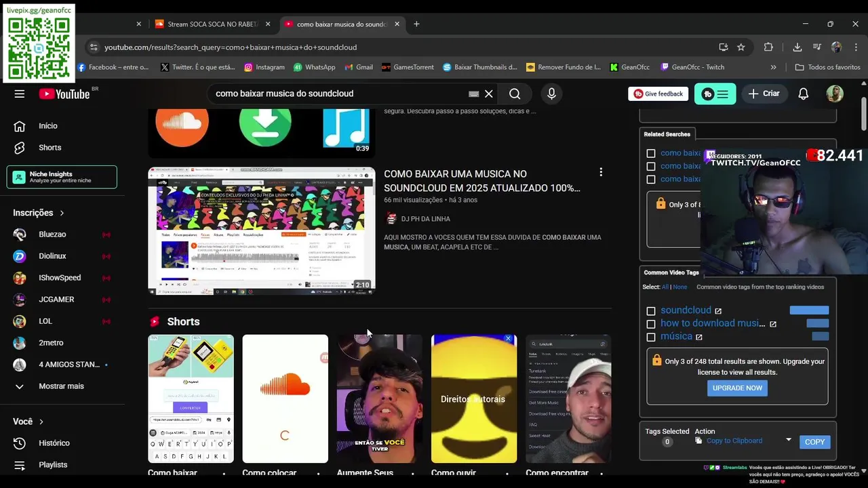This screenshot has width=868, height=488.
Task: Expand the Você section chevron
Action: [x=41, y=422]
